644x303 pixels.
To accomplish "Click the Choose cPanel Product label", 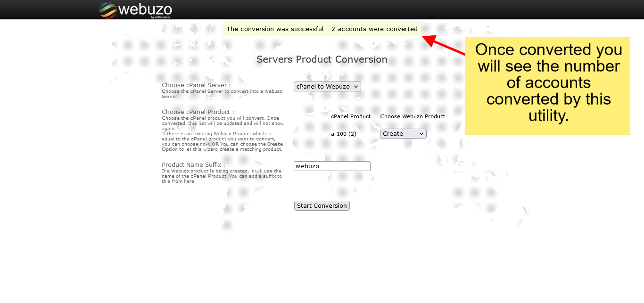I will (198, 112).
